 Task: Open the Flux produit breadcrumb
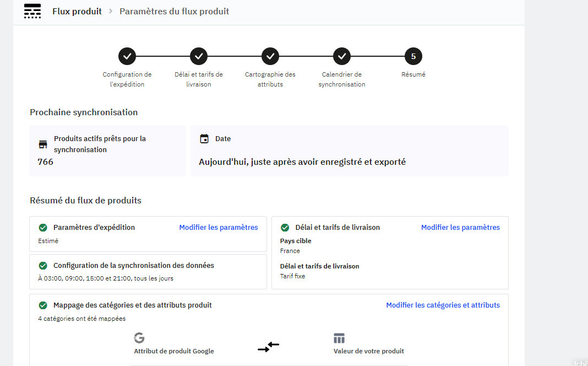point(77,11)
